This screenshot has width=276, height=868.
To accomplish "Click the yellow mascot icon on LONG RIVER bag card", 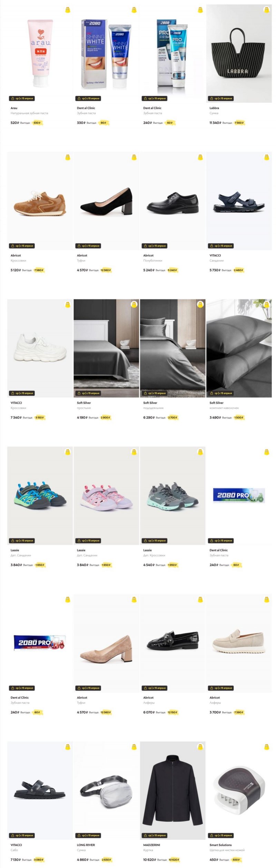I will coord(134,747).
